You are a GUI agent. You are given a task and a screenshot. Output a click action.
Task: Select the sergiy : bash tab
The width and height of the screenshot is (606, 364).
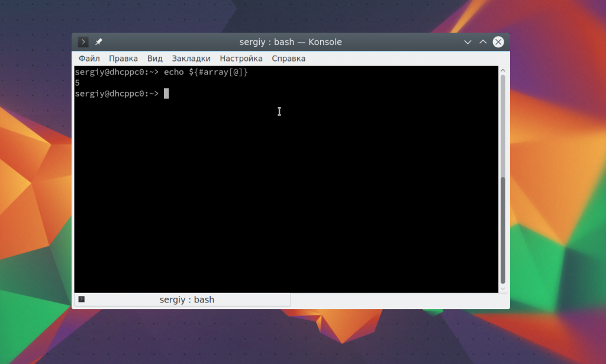coord(186,299)
